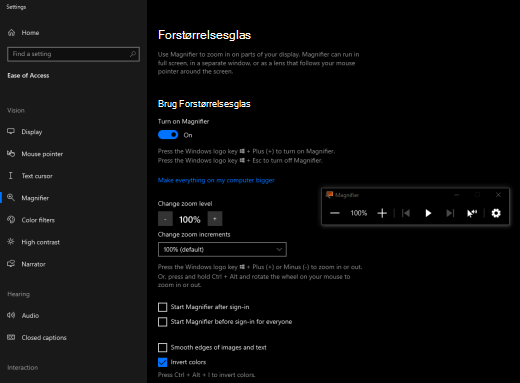The image size is (520, 383).
Task: Click the 100% value in Magnifier toolbar
Action: tap(359, 213)
